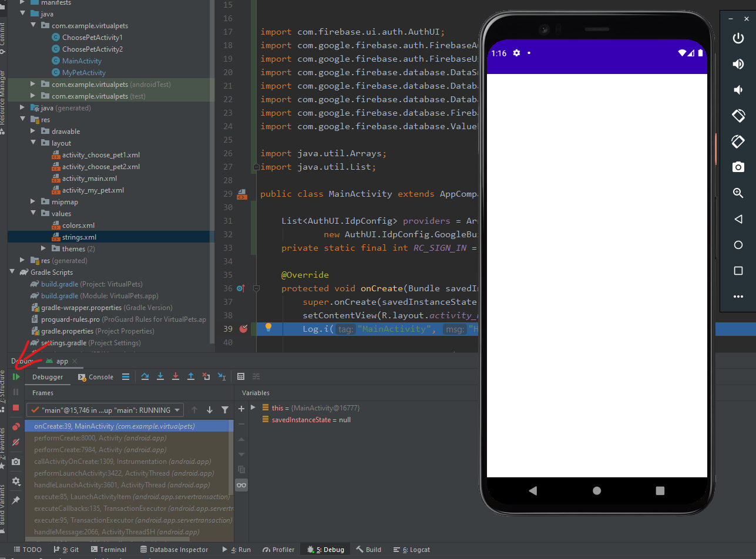Toggle the frames filter funnel icon
Screen dimensions: 756x559
coord(225,410)
